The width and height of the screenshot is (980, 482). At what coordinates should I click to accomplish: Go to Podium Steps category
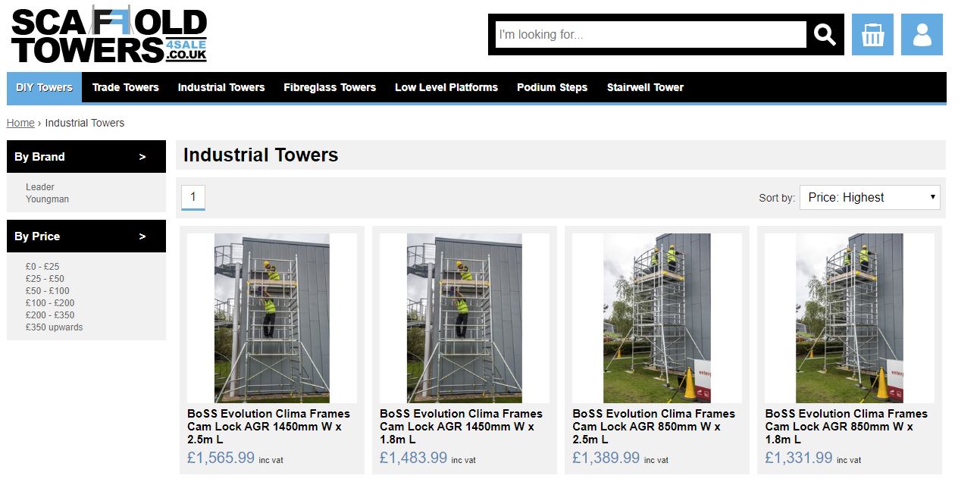[x=552, y=87]
